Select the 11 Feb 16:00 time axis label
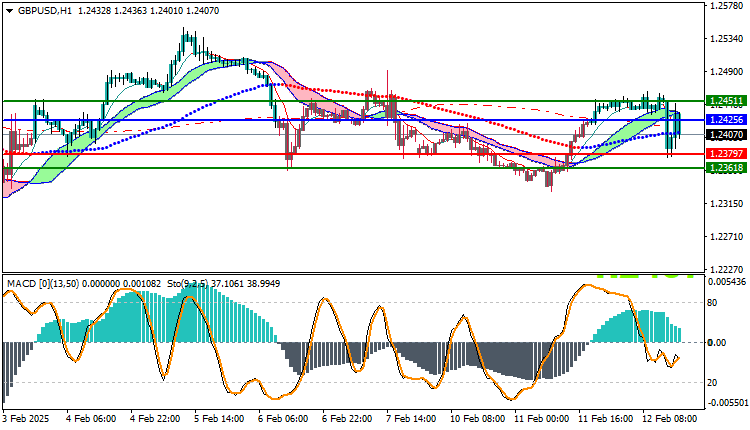Screen dimensions: 750x430 (x=605, y=419)
